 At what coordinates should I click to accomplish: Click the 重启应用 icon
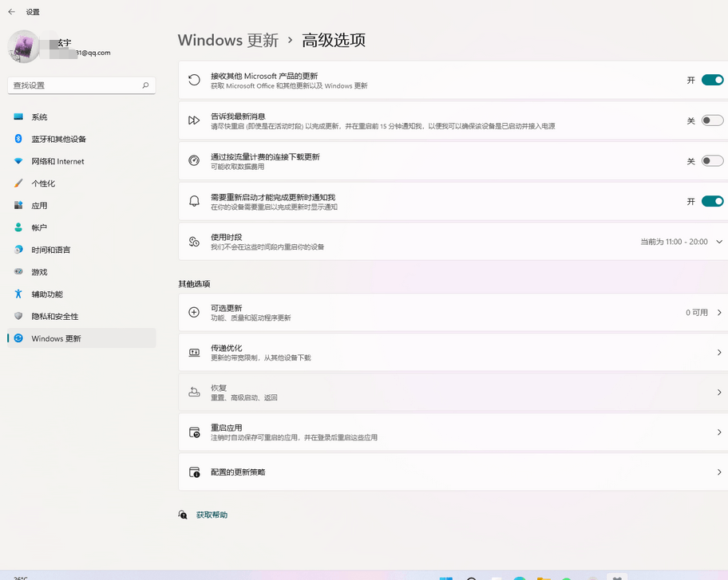click(194, 432)
